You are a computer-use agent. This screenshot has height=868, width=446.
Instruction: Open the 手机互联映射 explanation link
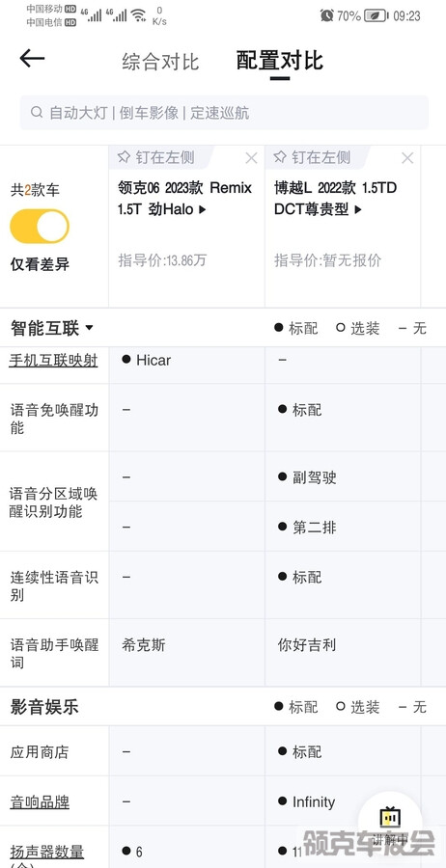pyautogui.click(x=54, y=361)
